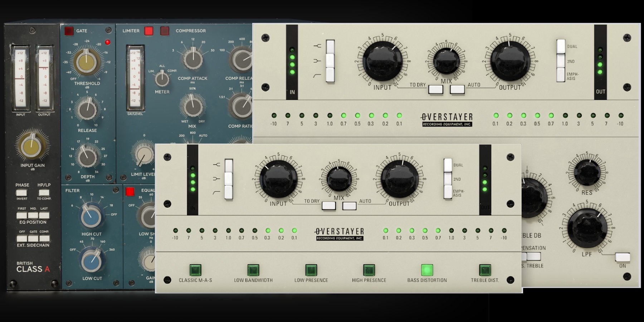This screenshot has width=644, height=322.
Task: Click AUTO button on rear Overstayer panel
Action: [x=457, y=89]
